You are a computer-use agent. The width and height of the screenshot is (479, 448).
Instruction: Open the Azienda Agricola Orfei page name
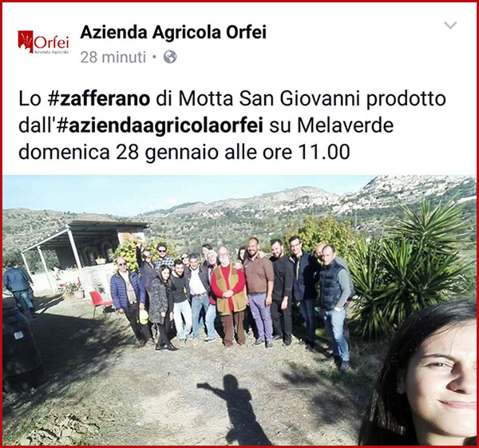(173, 32)
